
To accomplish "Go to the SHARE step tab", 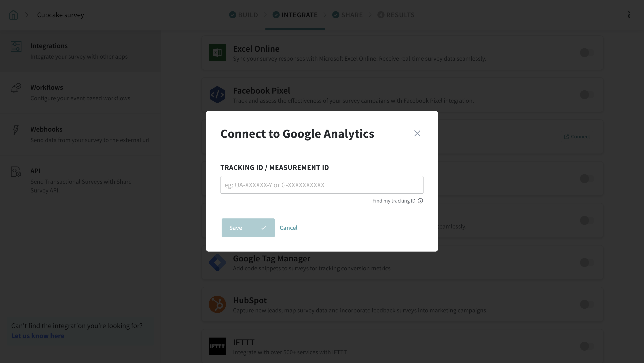I will click(x=348, y=15).
